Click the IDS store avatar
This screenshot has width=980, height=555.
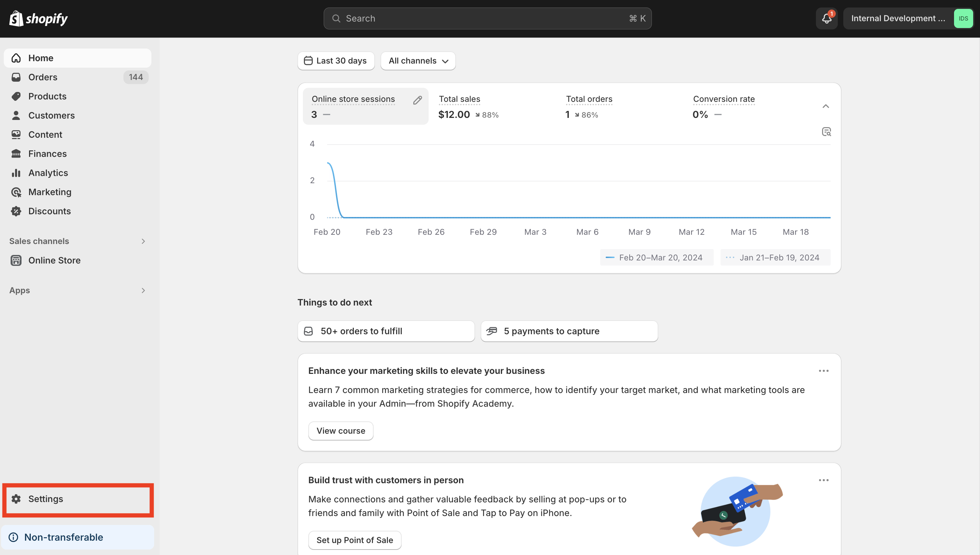point(963,18)
